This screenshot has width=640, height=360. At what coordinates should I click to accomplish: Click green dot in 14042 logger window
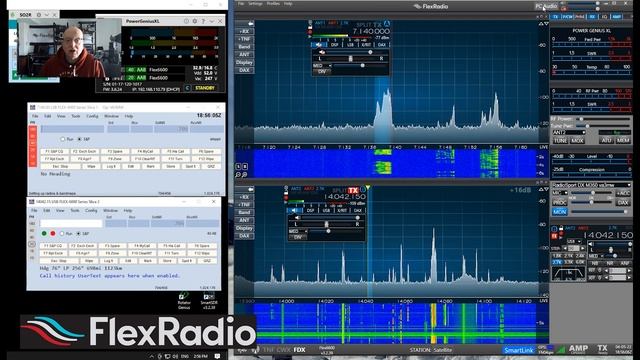(44, 233)
